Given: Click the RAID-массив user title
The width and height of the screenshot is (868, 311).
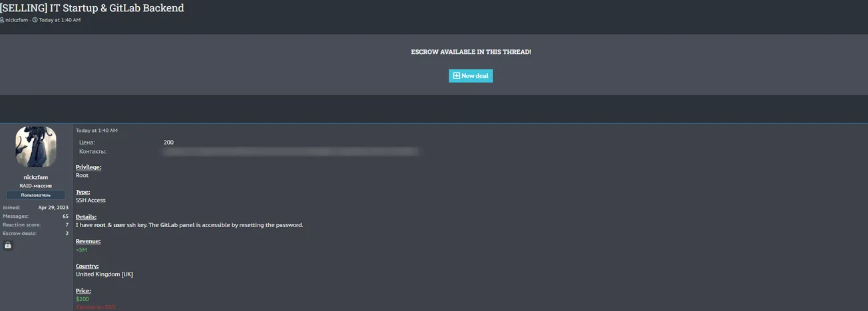Looking at the screenshot, I should pos(36,186).
